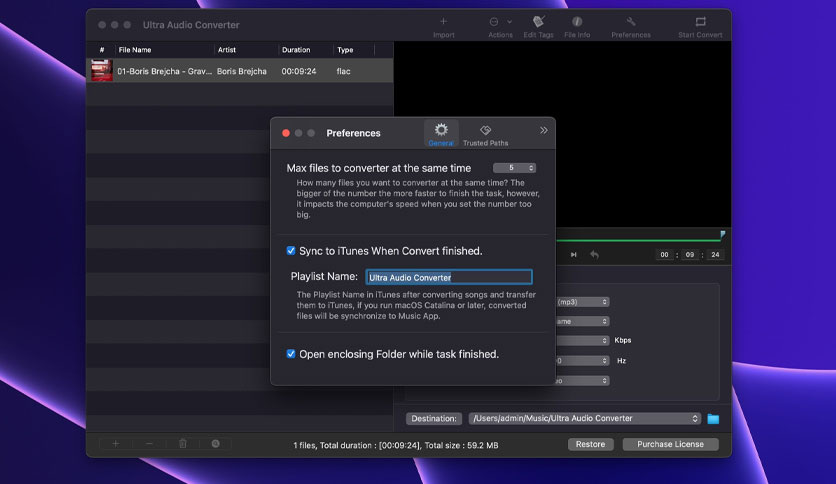Click the seconds field showing 24
The height and width of the screenshot is (484, 836).
pos(715,255)
